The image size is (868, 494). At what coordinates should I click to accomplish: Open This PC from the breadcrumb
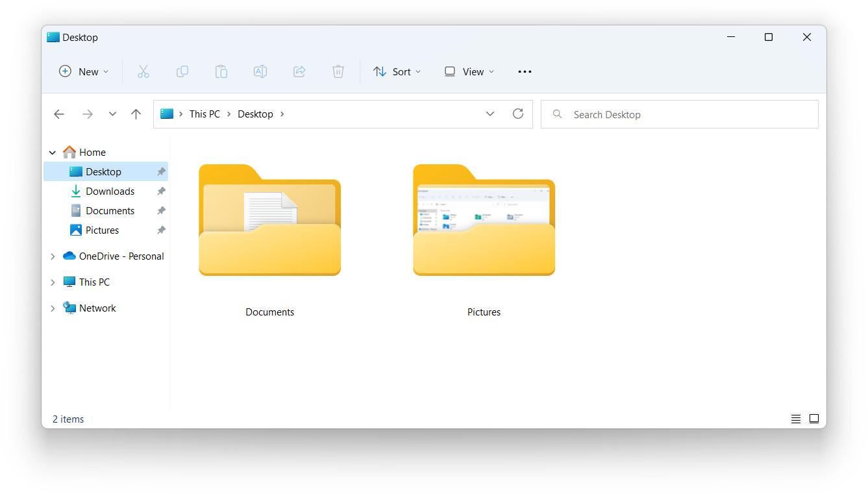(204, 114)
